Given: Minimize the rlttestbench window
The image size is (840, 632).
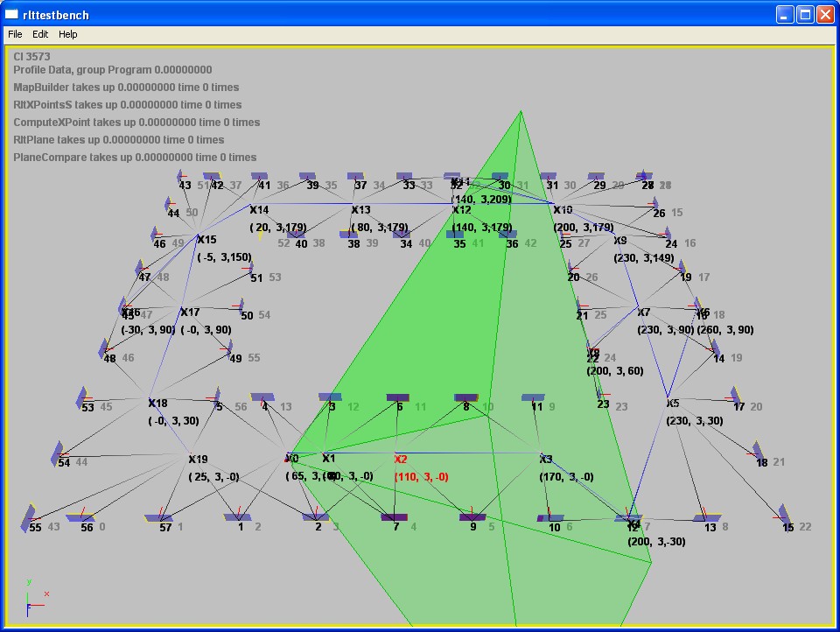Looking at the screenshot, I should [x=783, y=14].
